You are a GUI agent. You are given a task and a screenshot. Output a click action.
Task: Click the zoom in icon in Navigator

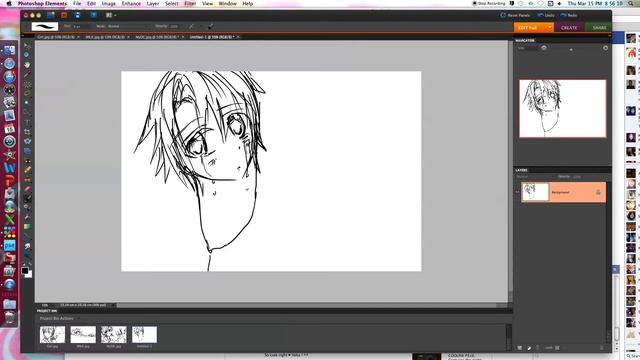[605, 48]
